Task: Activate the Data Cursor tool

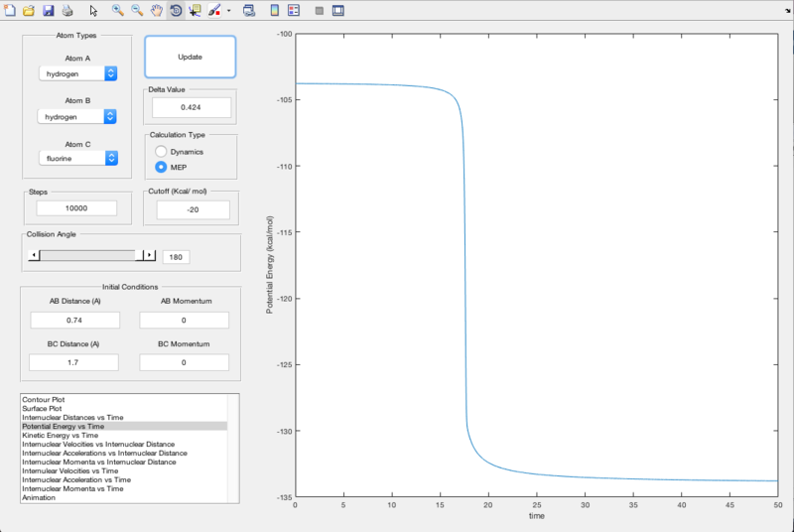Action: (x=195, y=10)
